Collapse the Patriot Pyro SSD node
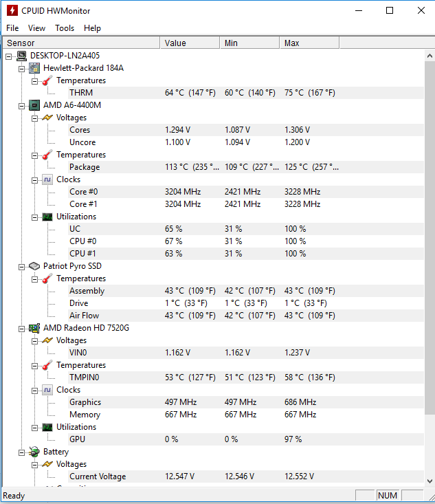The width and height of the screenshot is (435, 504). (x=21, y=267)
